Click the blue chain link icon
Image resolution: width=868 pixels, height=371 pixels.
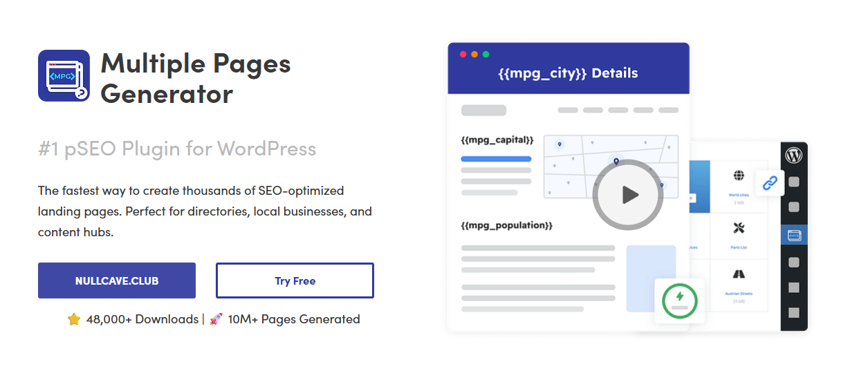(770, 183)
